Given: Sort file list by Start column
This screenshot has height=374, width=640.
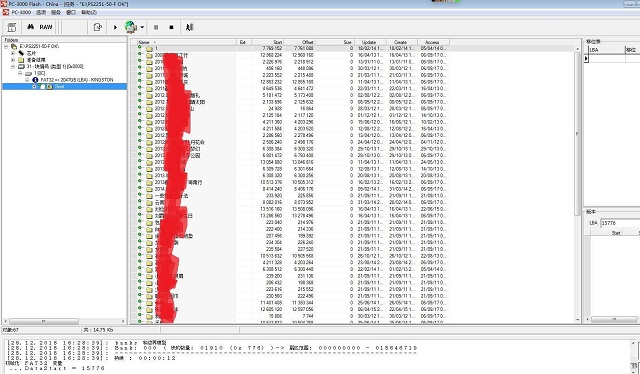Looking at the screenshot, I should coord(268,42).
